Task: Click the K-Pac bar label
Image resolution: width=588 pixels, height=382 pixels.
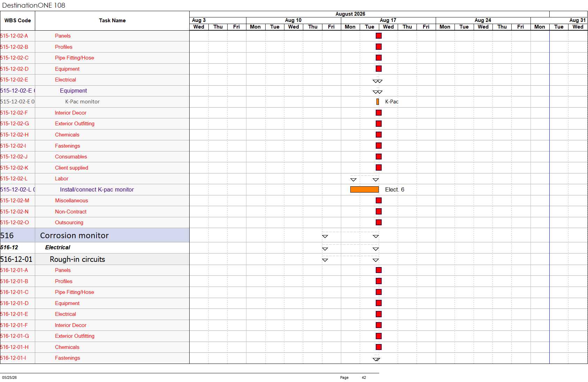Action: point(392,102)
